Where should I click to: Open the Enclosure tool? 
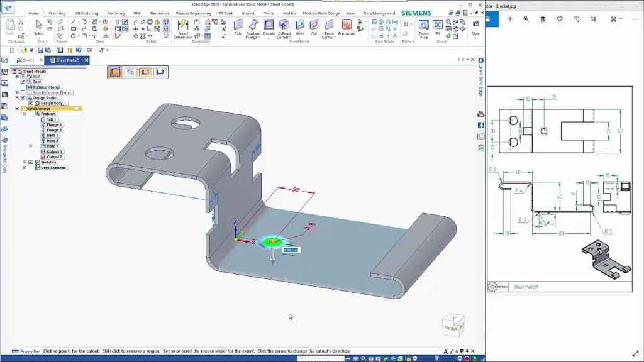[x=347, y=27]
